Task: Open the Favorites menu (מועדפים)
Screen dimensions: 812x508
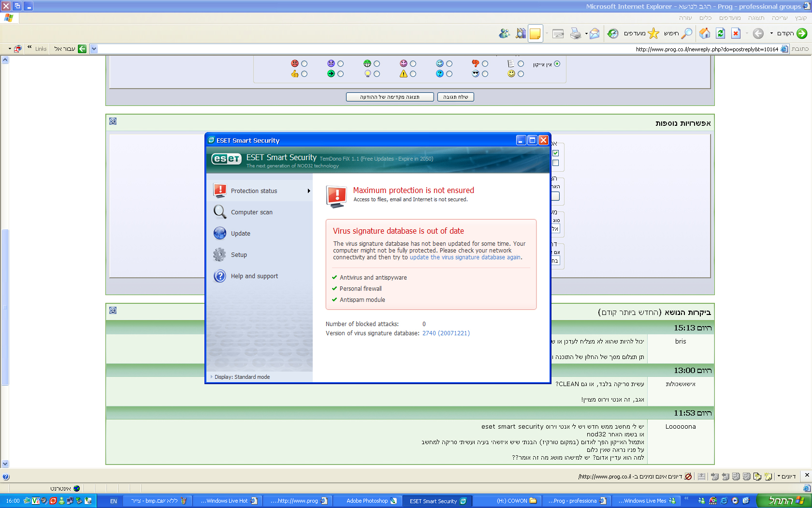Action: tap(730, 18)
